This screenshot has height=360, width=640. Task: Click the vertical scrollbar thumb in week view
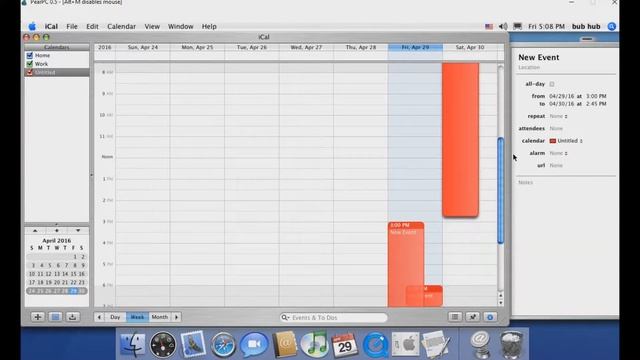click(x=500, y=191)
